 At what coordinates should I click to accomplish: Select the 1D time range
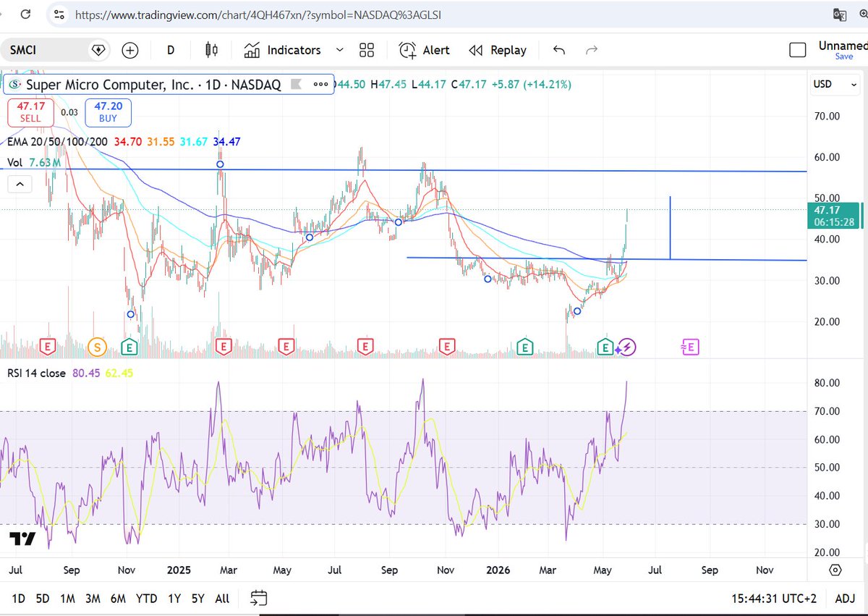tap(19, 599)
